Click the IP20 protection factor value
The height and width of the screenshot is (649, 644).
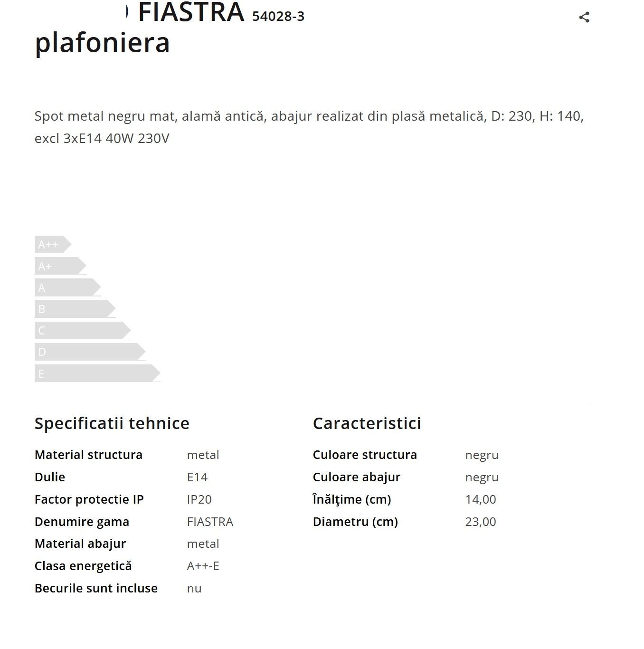(199, 499)
